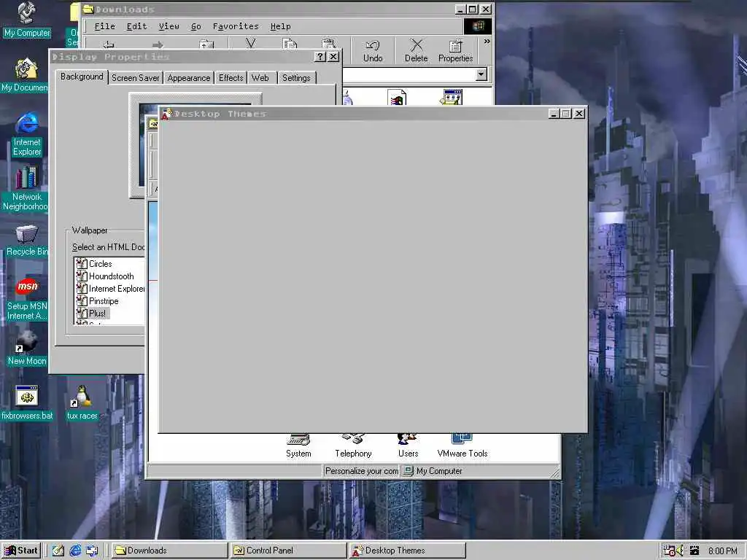Switch to the Effects tab

click(231, 77)
